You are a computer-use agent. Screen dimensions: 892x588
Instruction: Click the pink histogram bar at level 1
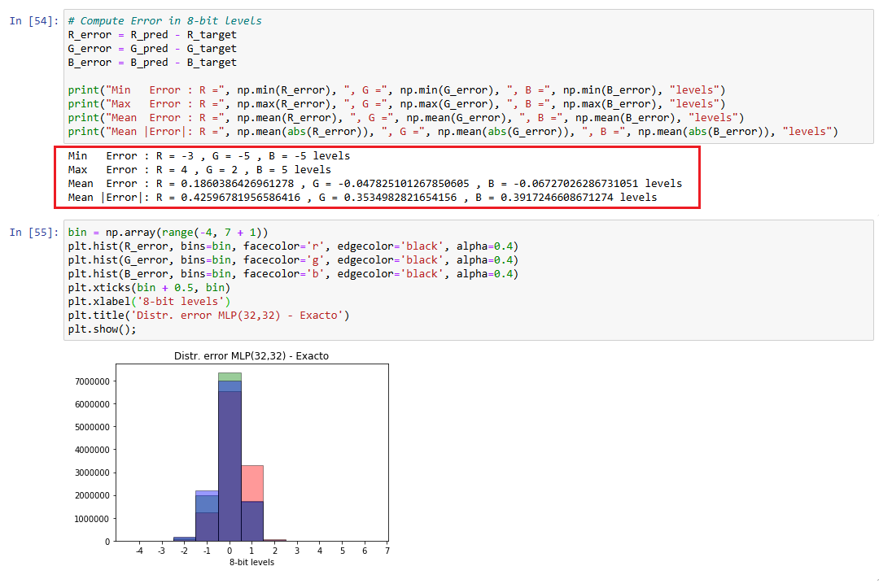252,483
